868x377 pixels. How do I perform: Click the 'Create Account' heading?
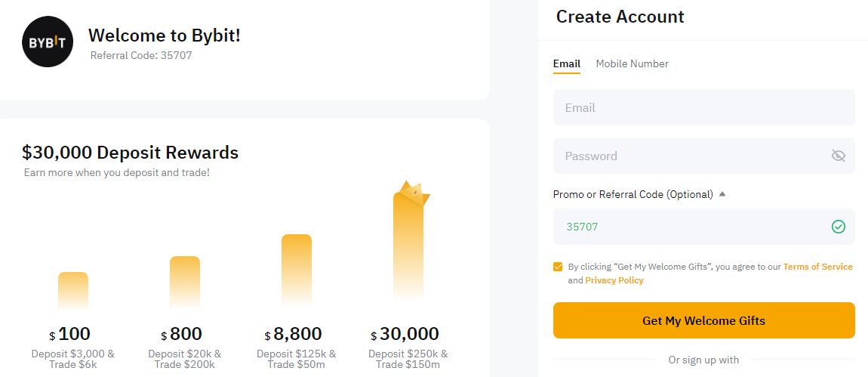click(x=620, y=17)
